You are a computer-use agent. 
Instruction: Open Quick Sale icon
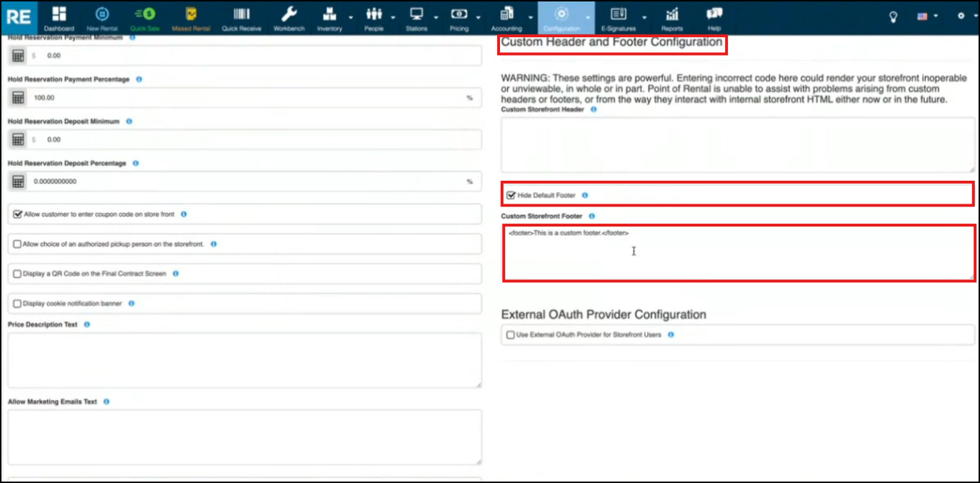tap(144, 18)
